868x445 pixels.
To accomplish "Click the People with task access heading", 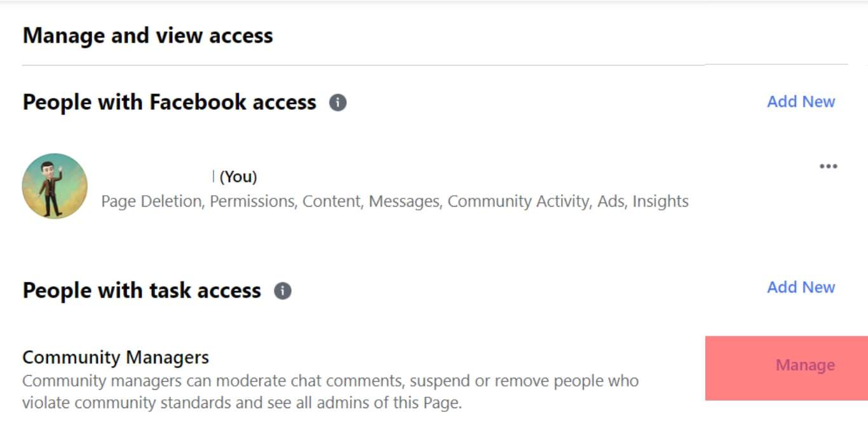I will click(x=142, y=291).
